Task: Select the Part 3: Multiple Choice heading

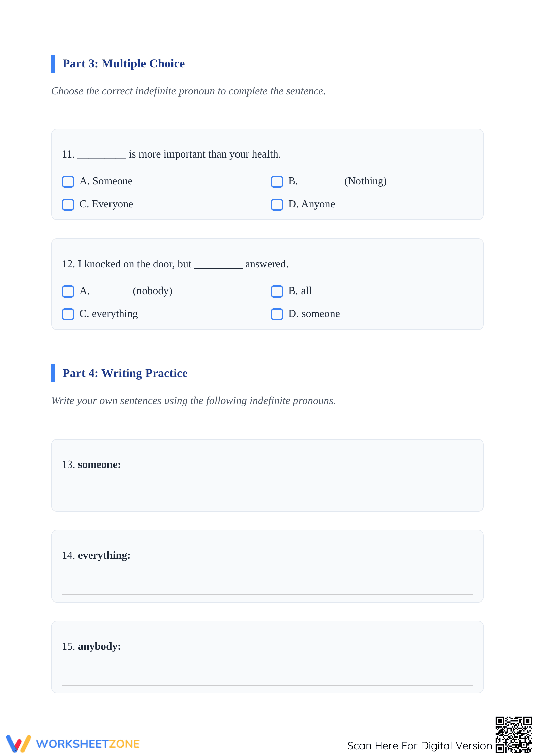Action: (123, 63)
